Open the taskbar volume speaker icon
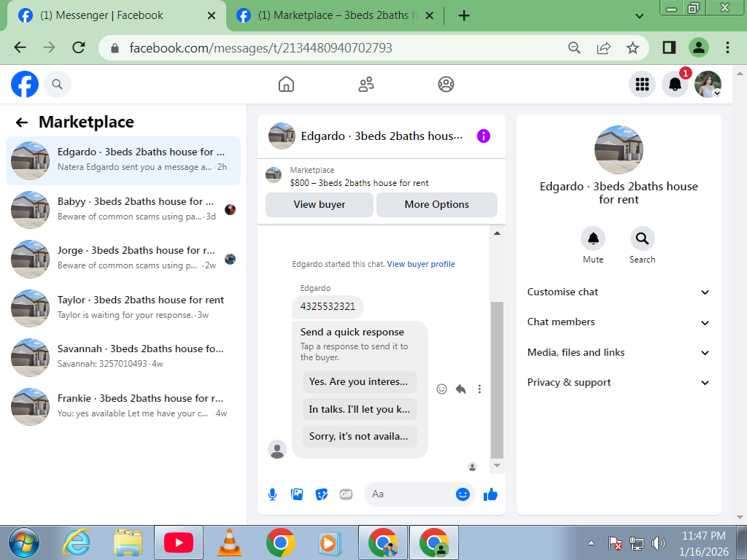Image resolution: width=747 pixels, height=560 pixels. click(x=659, y=542)
